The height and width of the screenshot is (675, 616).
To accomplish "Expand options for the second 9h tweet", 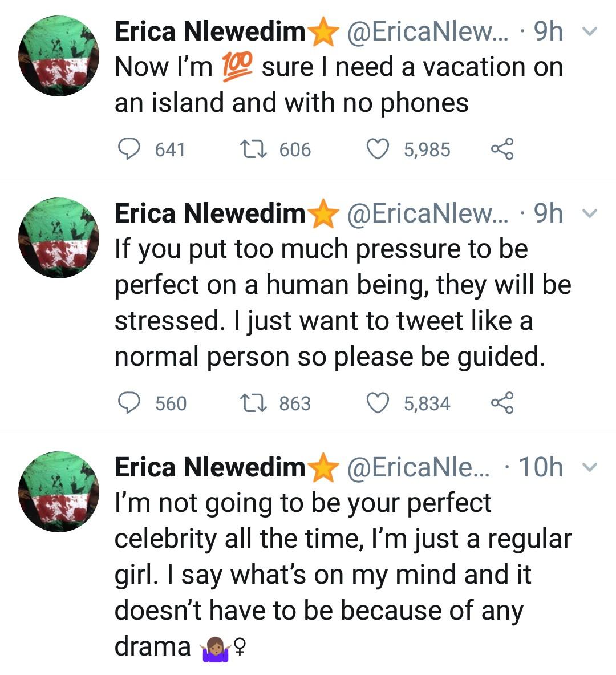I will point(591,214).
